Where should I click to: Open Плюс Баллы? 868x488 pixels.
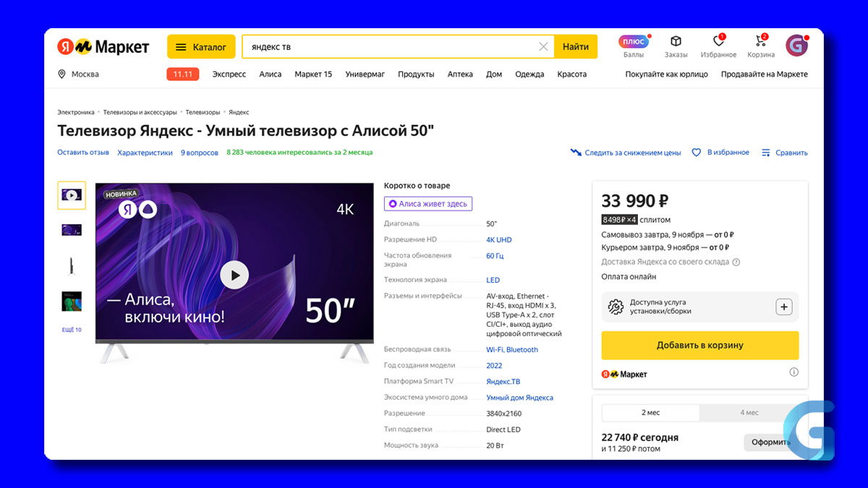[634, 46]
